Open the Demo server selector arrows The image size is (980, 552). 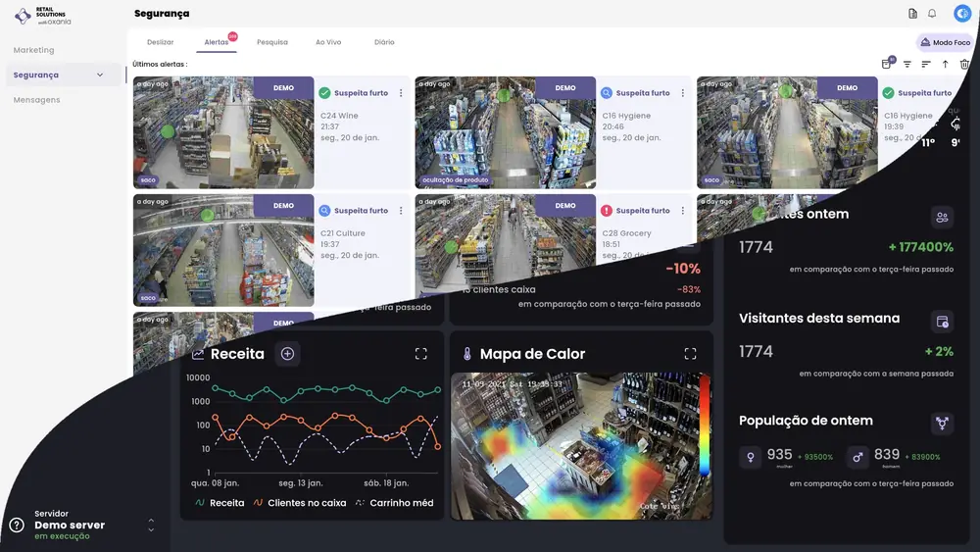(151, 526)
